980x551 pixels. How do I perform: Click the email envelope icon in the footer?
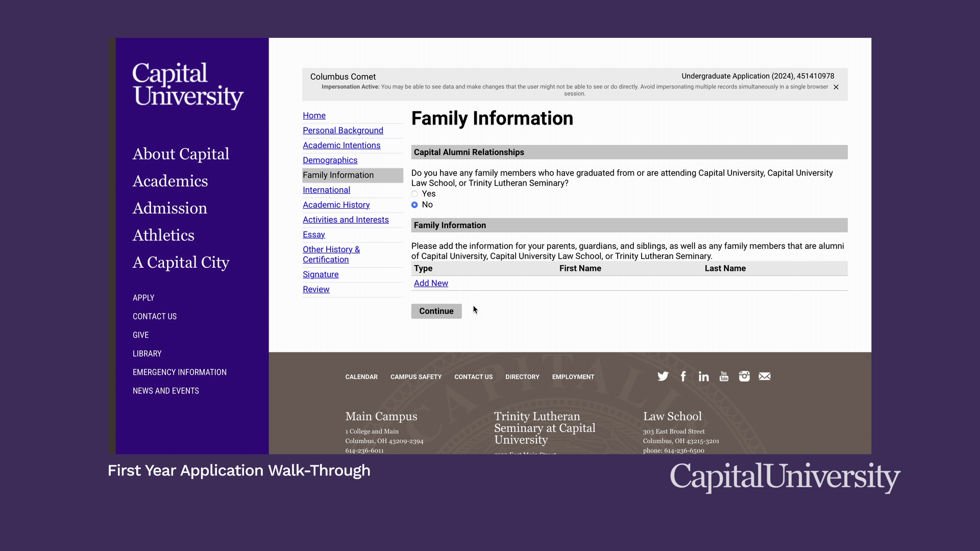click(x=765, y=377)
